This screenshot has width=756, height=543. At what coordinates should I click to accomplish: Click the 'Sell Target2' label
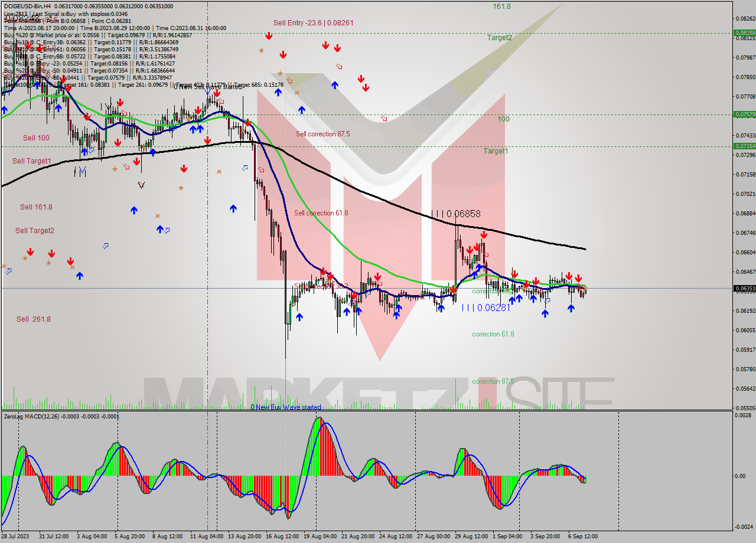pyautogui.click(x=35, y=231)
